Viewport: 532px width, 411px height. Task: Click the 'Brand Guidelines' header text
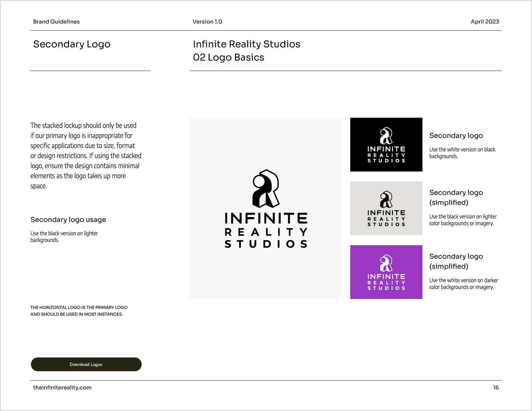coord(56,22)
